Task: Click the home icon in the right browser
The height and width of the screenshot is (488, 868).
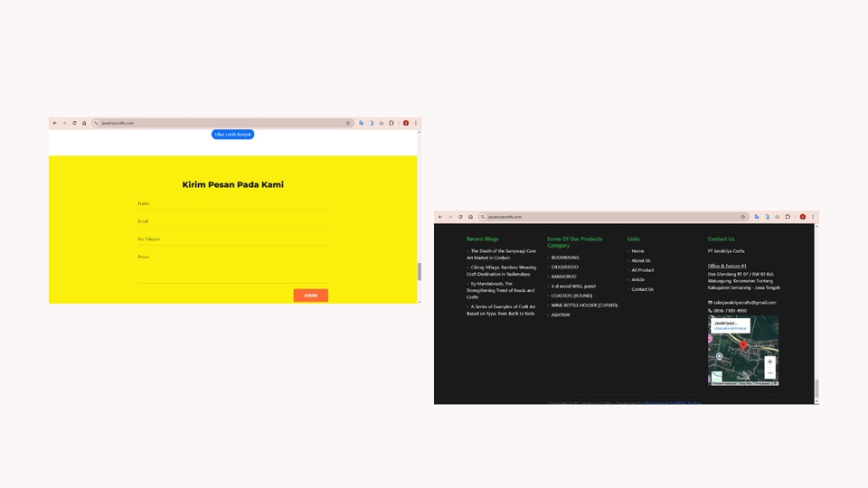Action: (x=470, y=217)
